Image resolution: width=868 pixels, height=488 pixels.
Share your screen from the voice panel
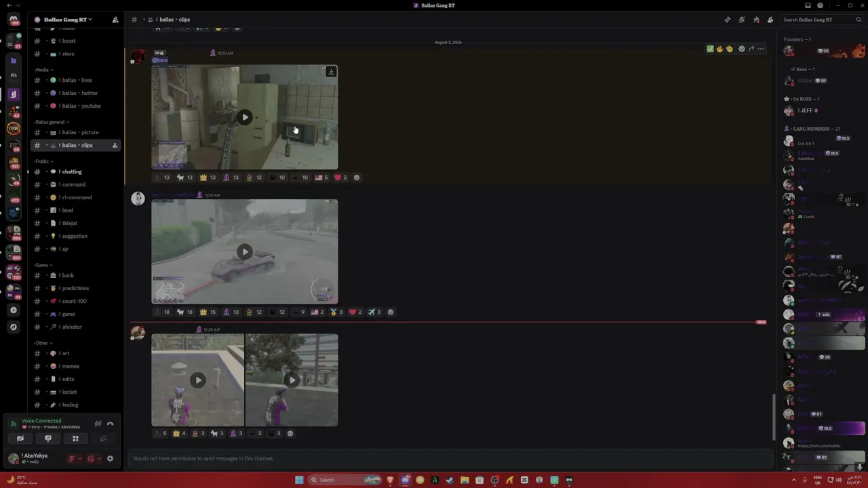(47, 439)
